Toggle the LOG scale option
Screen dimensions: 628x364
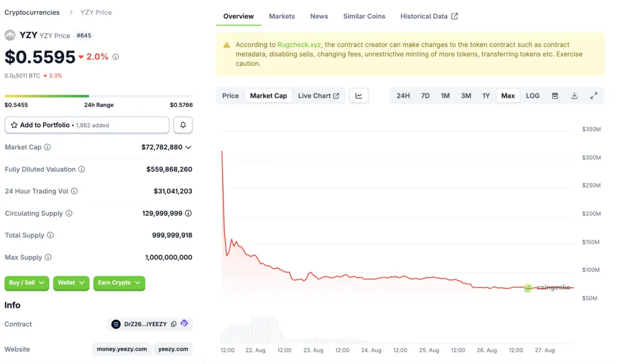533,96
